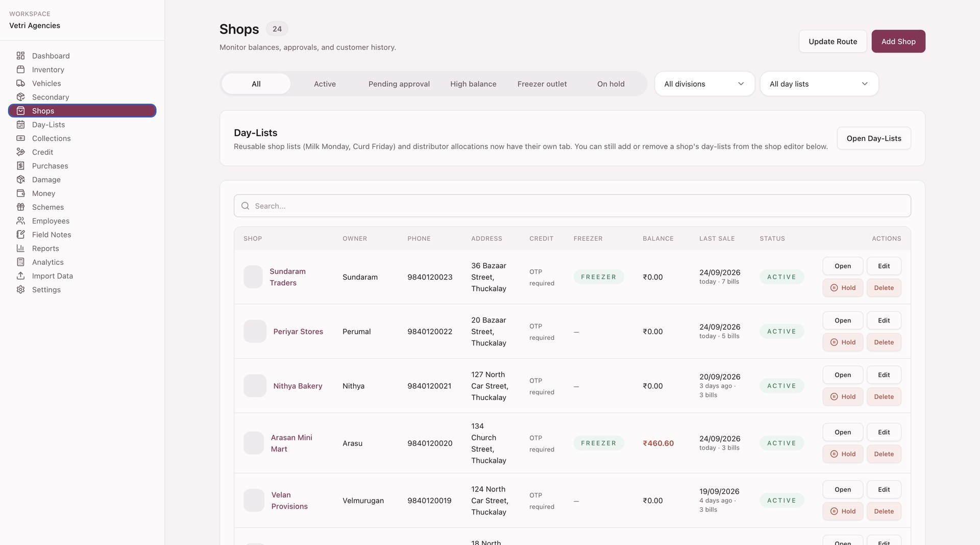Image resolution: width=980 pixels, height=545 pixels.
Task: Click the Inventory box icon
Action: point(20,69)
